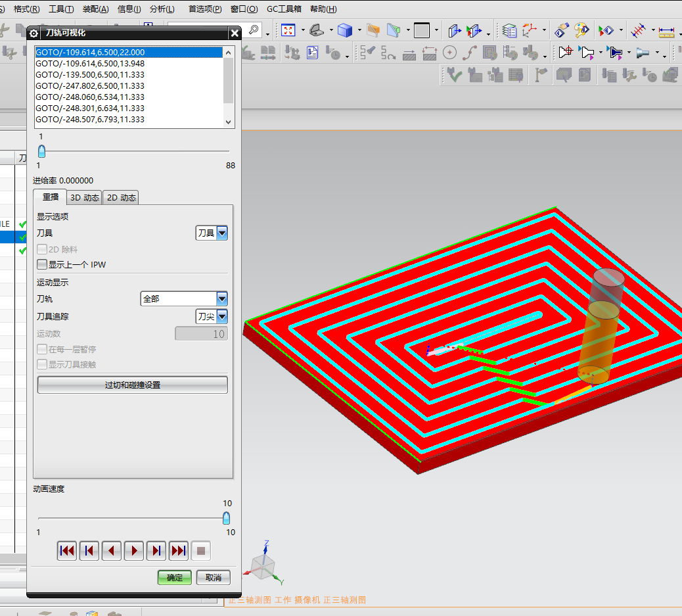Image resolution: width=682 pixels, height=616 pixels.
Task: Click the play forward playback button
Action: click(134, 551)
